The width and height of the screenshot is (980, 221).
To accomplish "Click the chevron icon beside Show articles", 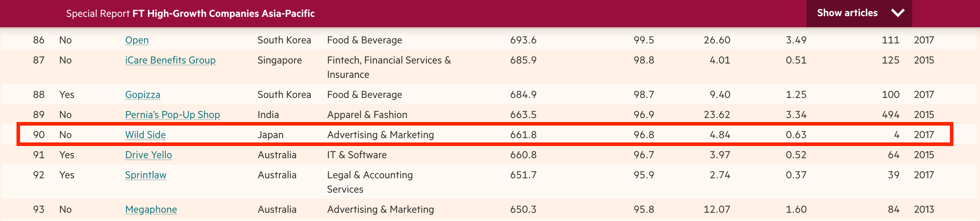I will point(898,13).
